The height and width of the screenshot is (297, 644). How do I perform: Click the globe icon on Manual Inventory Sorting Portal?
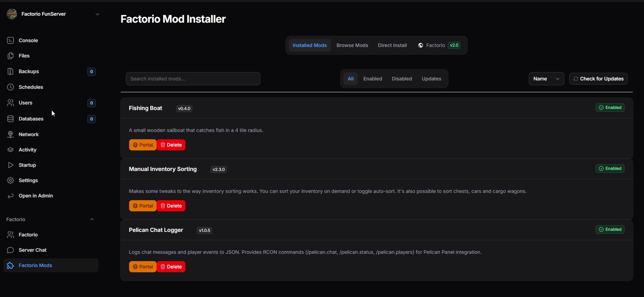tap(135, 206)
